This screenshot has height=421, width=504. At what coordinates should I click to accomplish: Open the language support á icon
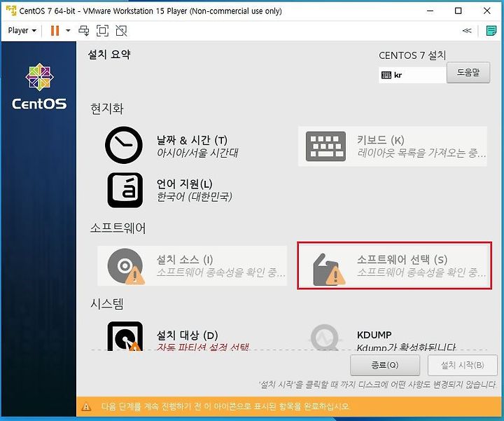125,190
